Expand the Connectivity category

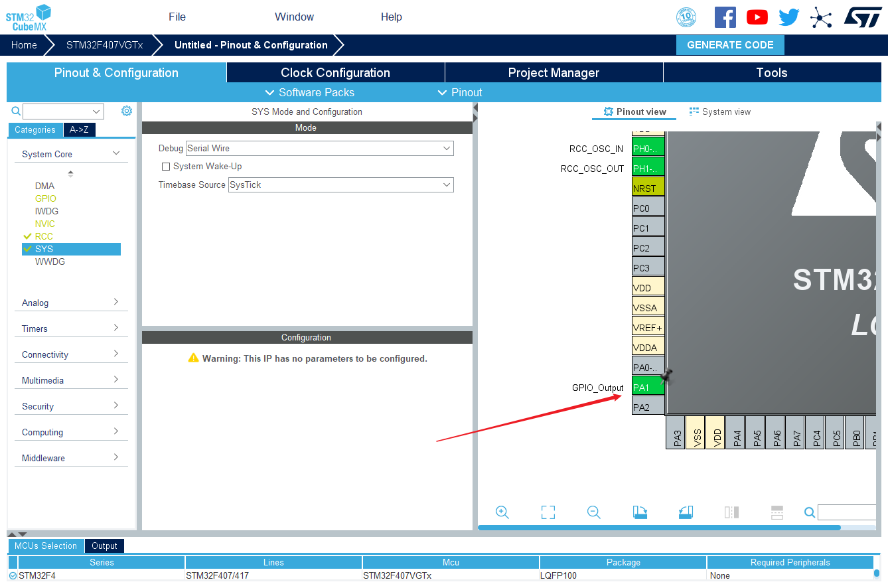click(x=70, y=354)
